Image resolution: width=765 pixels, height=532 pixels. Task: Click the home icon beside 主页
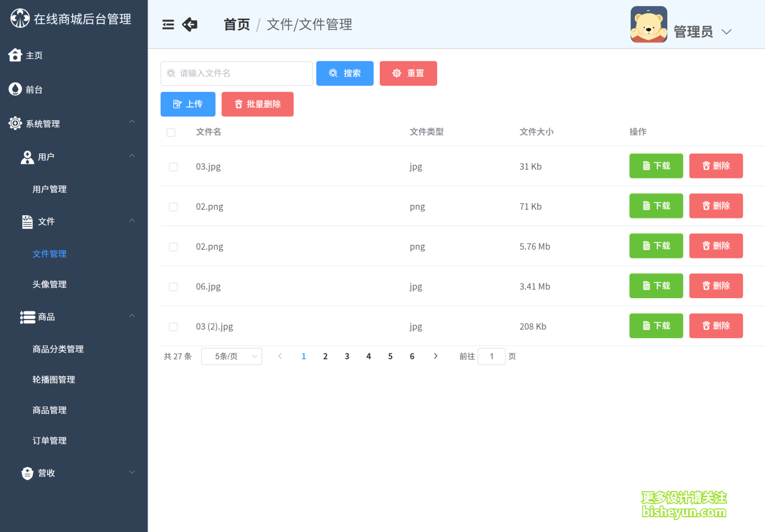pos(15,55)
